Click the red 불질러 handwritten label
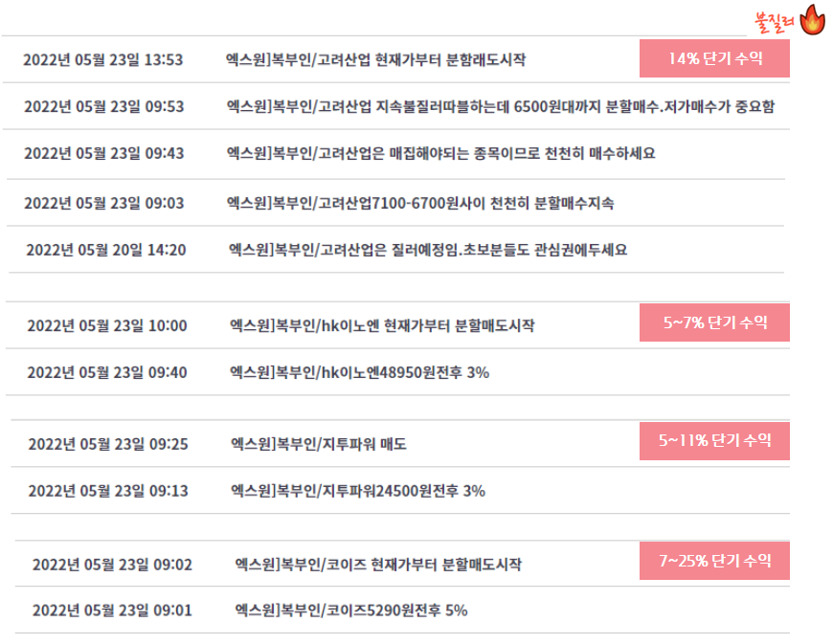Screen dimensions: 833x644 pyautogui.click(x=775, y=22)
